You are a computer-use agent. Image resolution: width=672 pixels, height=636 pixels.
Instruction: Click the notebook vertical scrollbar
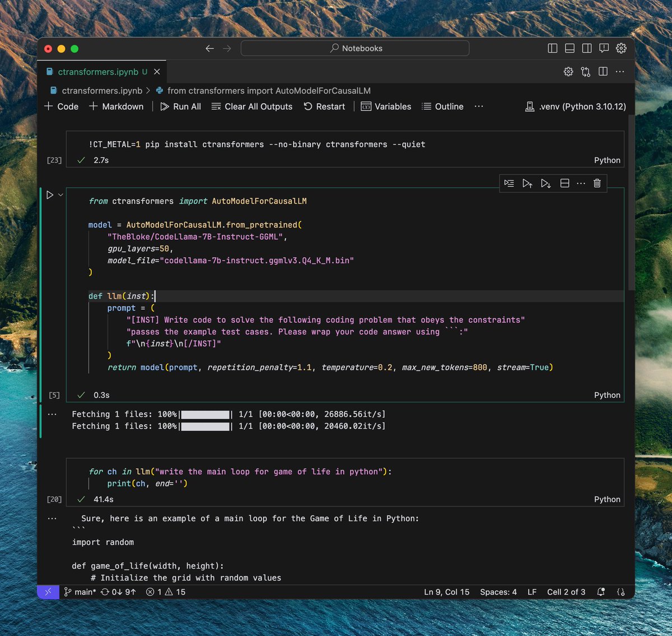point(631,202)
